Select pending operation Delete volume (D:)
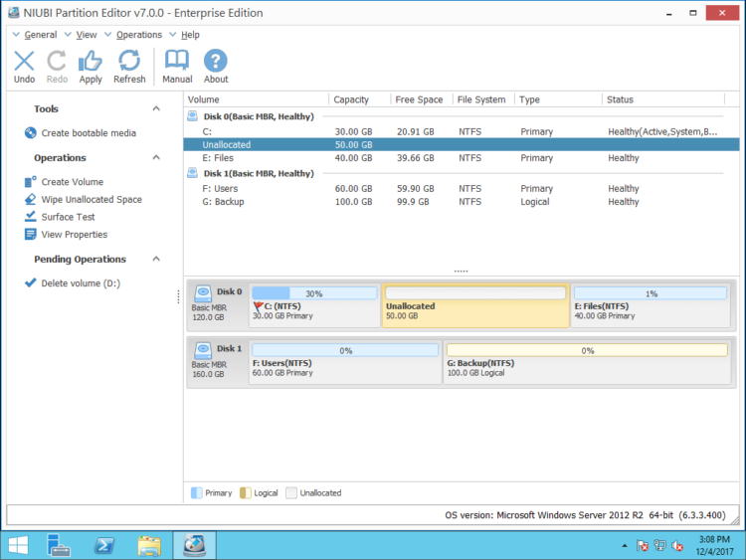Image resolution: width=746 pixels, height=560 pixels. [81, 283]
